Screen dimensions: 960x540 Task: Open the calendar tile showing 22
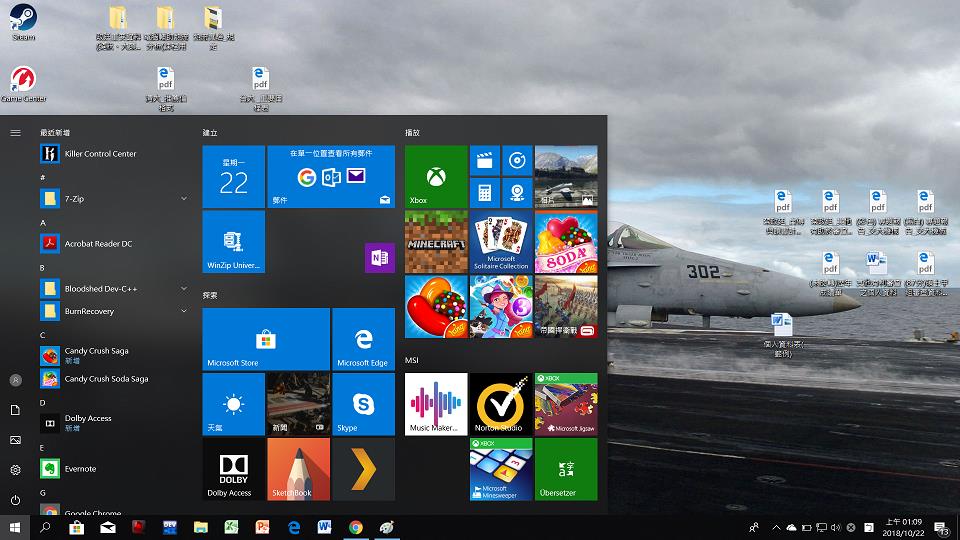click(x=233, y=176)
